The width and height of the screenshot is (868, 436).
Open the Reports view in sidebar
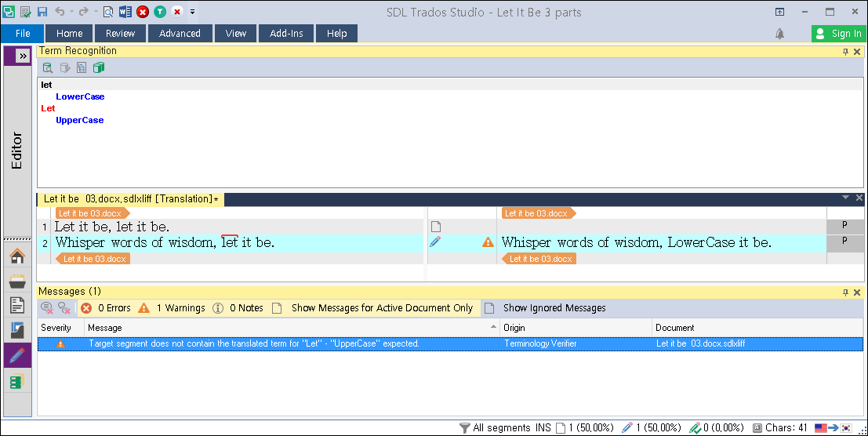pos(17,330)
